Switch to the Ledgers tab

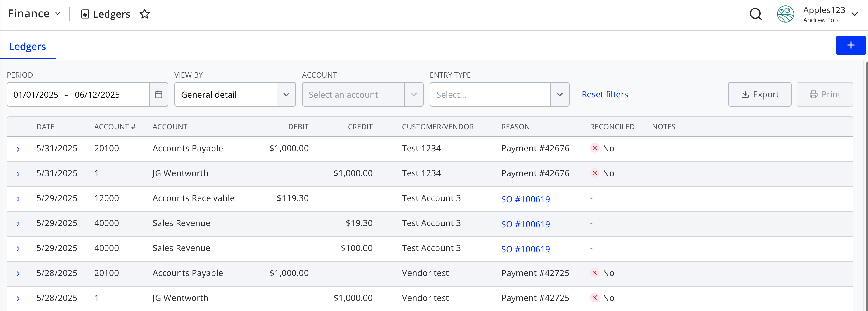(x=28, y=47)
